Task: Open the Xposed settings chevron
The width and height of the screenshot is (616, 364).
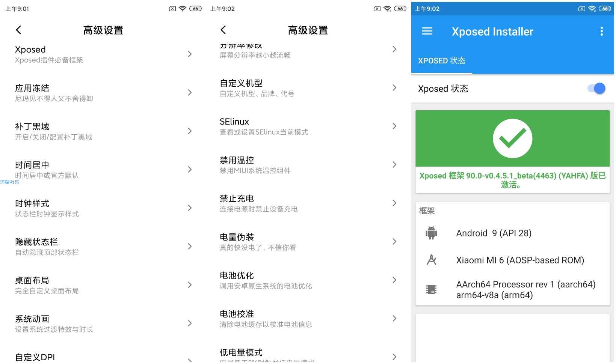Action: tap(190, 54)
